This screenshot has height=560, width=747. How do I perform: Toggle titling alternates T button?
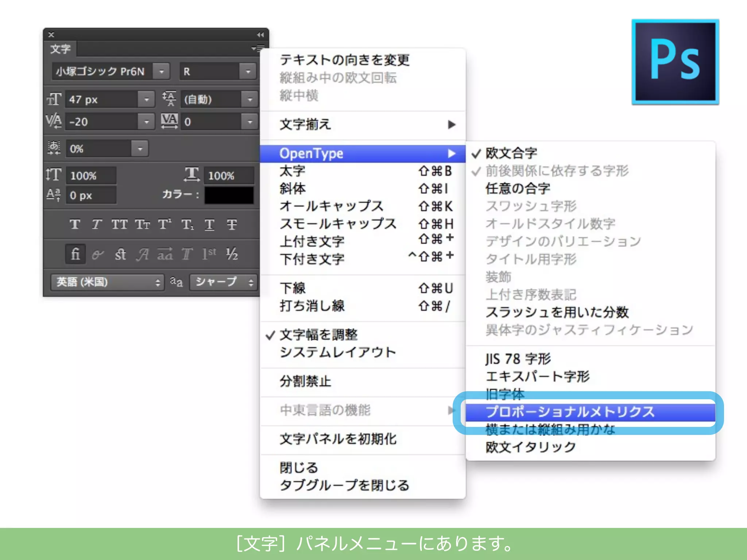pos(187,254)
